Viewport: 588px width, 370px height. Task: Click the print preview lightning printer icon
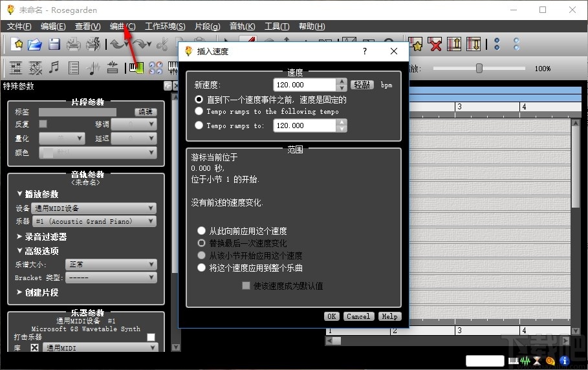(x=93, y=44)
